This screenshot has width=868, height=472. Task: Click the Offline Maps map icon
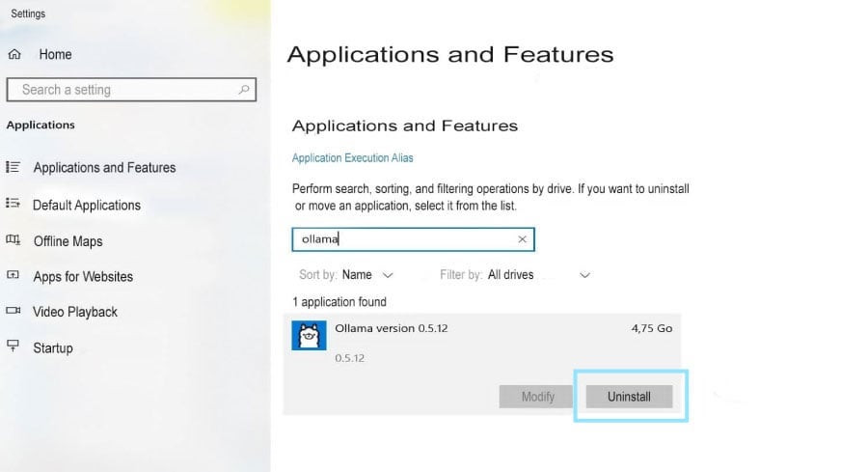(13, 240)
